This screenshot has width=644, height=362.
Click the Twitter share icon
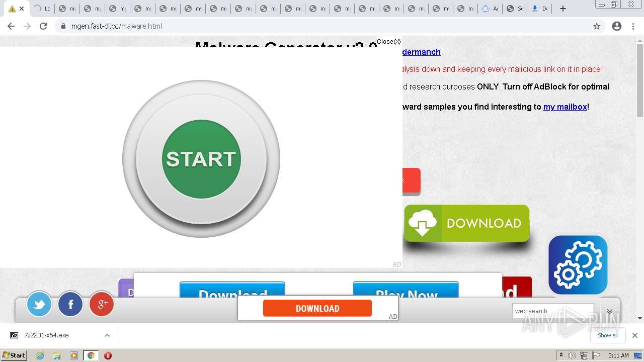coord(39,304)
